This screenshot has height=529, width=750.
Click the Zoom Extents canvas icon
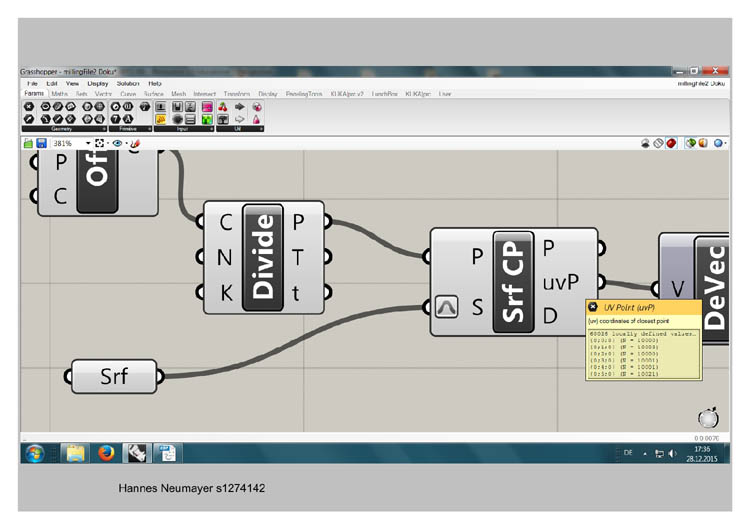pyautogui.click(x=99, y=143)
